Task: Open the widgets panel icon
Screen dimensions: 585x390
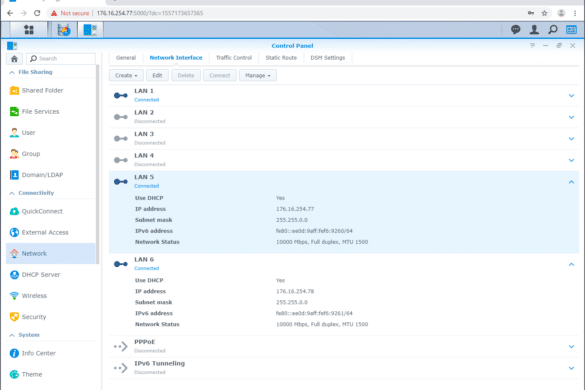Action: point(572,29)
